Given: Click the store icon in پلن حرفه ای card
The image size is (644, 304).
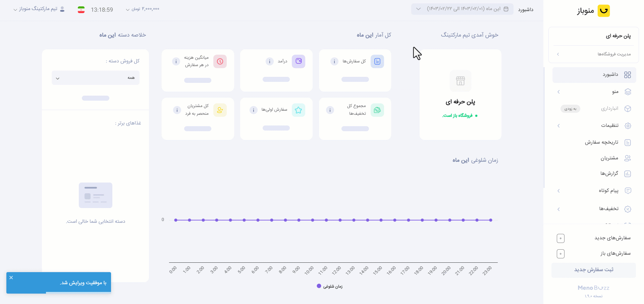Looking at the screenshot, I should (461, 81).
